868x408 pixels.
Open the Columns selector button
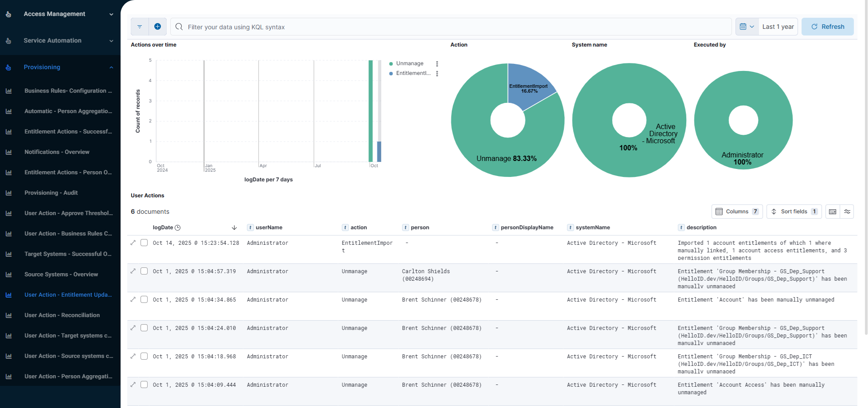click(x=737, y=212)
